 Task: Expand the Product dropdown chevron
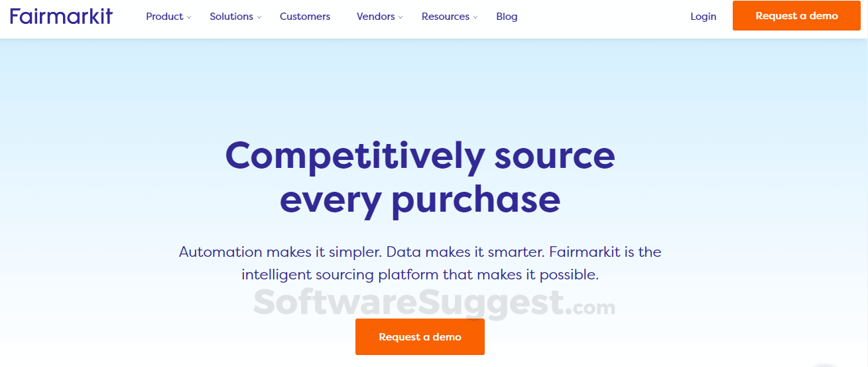189,18
